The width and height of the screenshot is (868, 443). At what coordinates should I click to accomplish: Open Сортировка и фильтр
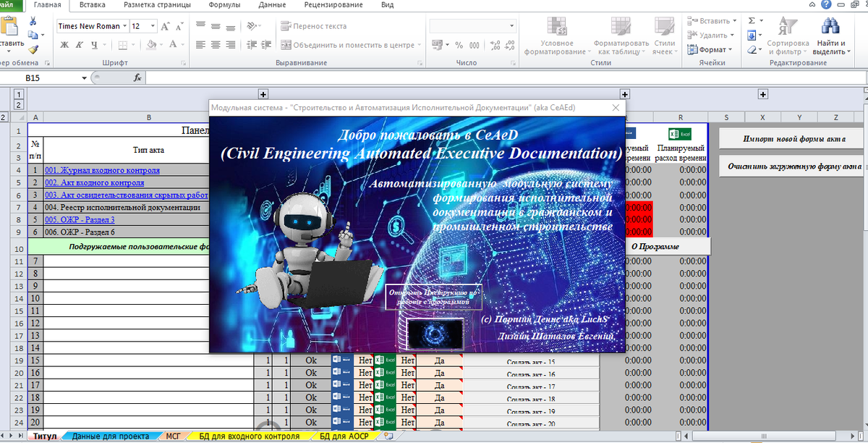click(788, 36)
